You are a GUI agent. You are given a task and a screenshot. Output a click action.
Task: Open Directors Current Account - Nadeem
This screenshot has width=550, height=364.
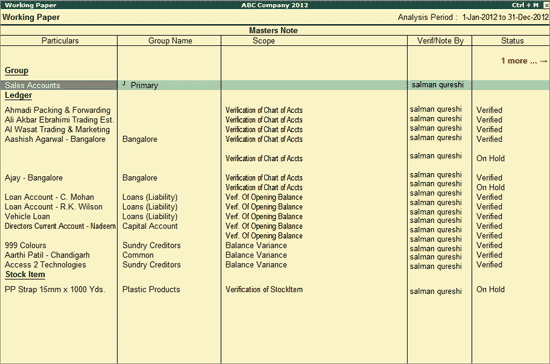tap(60, 226)
